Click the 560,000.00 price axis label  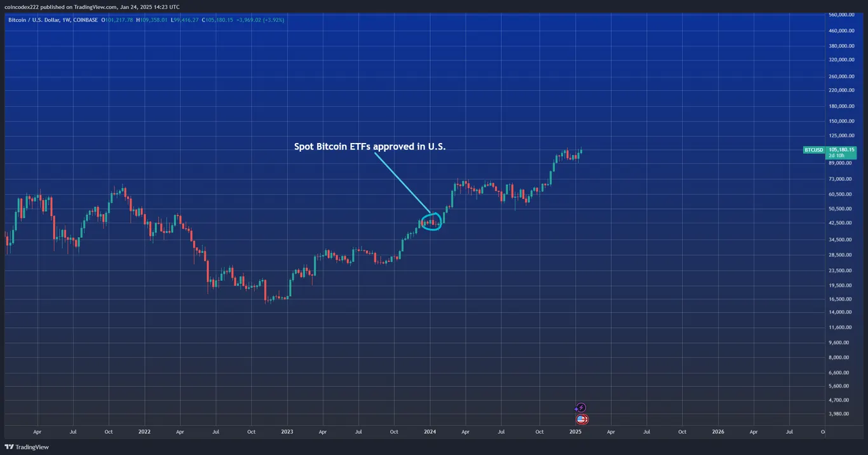(x=842, y=15)
